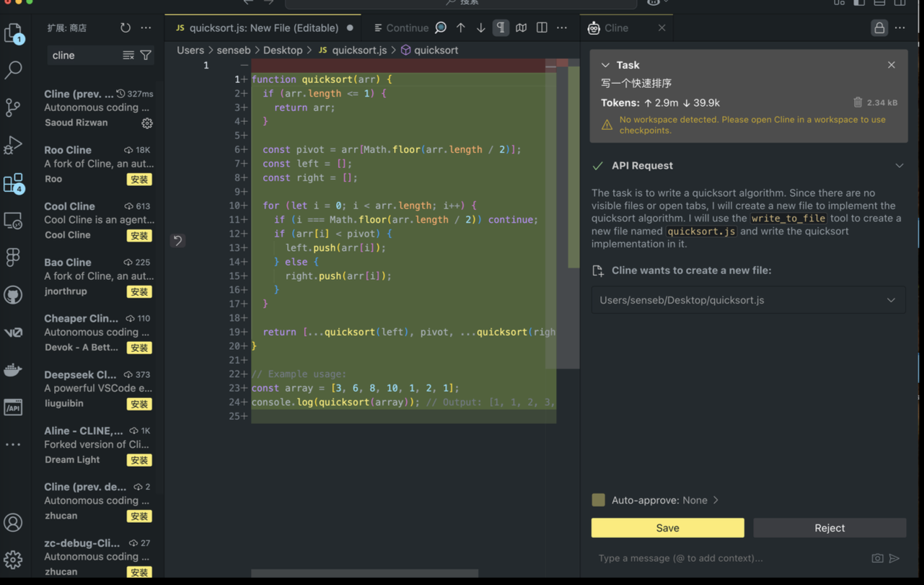Image resolution: width=924 pixels, height=585 pixels.
Task: Install the Bao Cline extension
Action: (139, 292)
